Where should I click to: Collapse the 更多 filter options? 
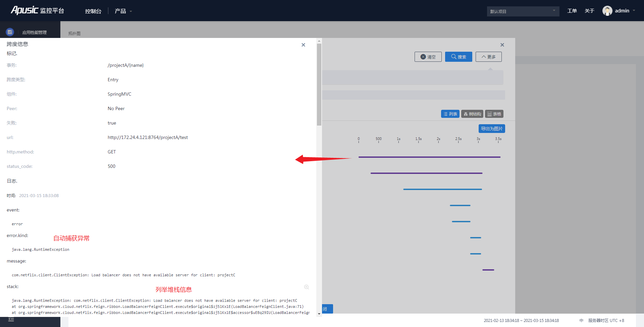click(488, 57)
